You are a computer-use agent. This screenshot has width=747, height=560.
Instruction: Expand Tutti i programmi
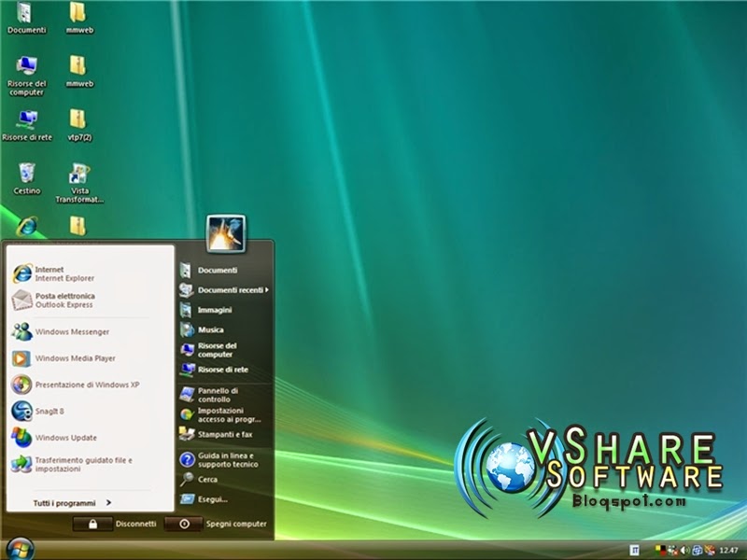[x=65, y=501]
